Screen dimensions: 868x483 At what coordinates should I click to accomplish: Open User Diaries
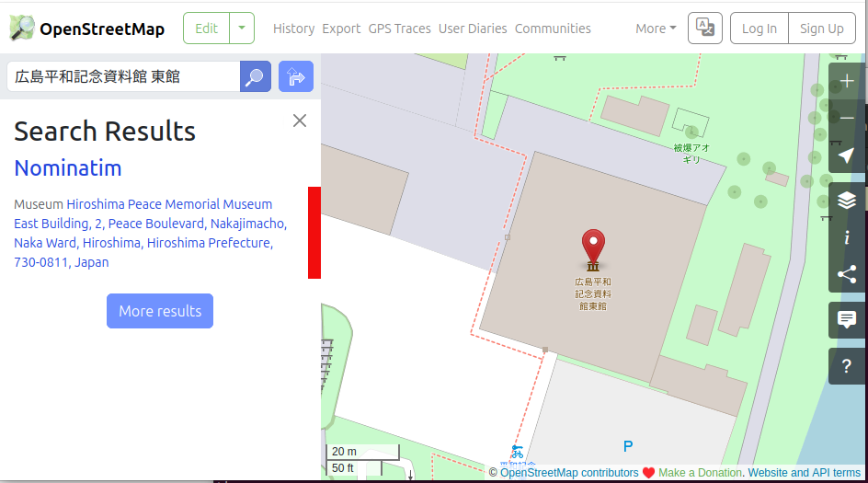pos(473,29)
